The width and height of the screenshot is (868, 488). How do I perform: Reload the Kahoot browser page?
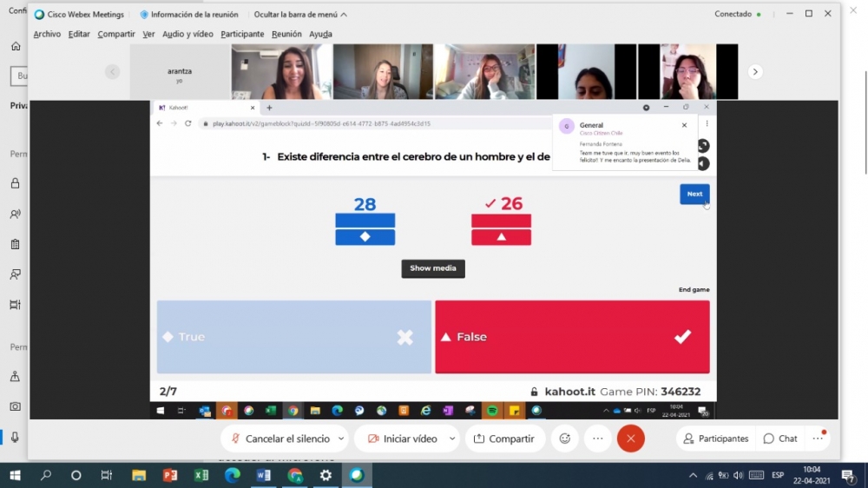pos(188,123)
